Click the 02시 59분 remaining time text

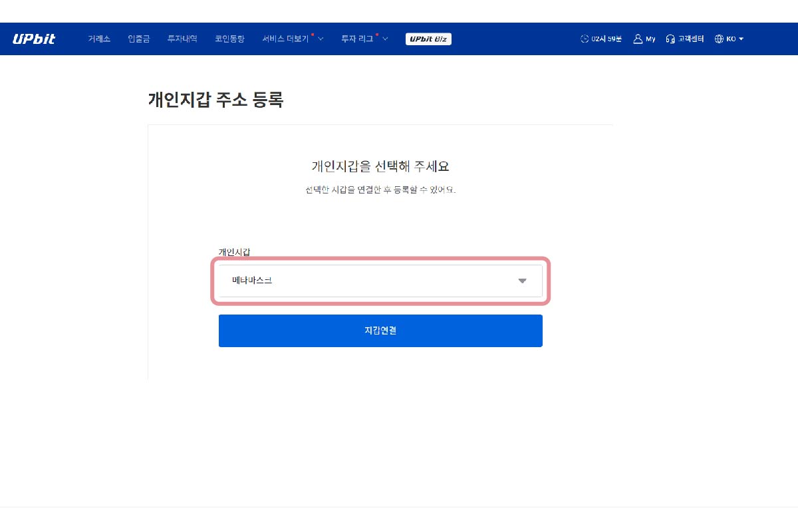(606, 39)
